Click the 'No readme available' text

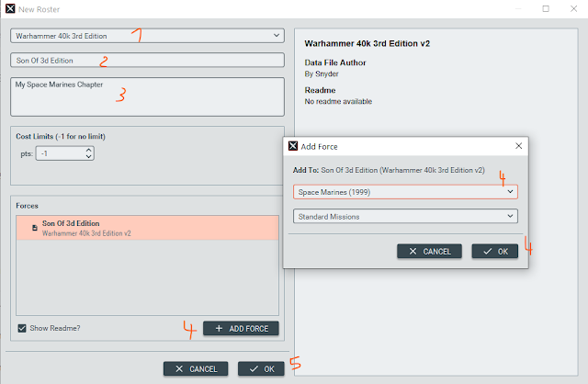point(338,102)
